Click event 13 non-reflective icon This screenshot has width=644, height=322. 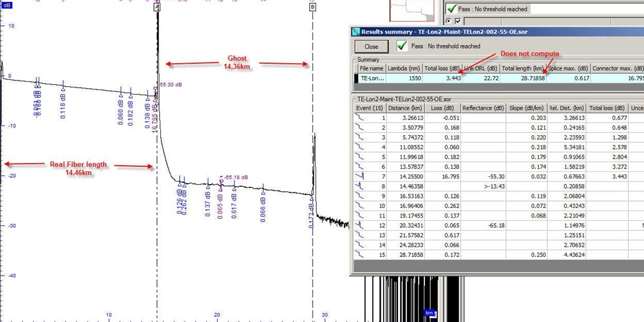359,235
